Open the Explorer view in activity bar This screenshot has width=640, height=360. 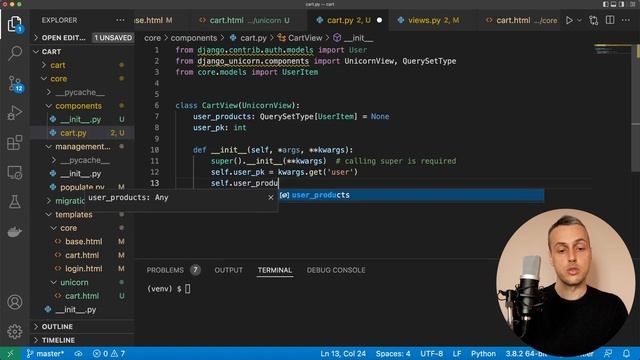click(x=15, y=24)
